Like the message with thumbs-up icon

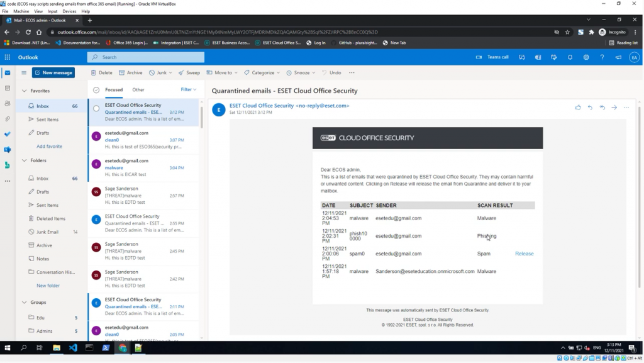[578, 107]
